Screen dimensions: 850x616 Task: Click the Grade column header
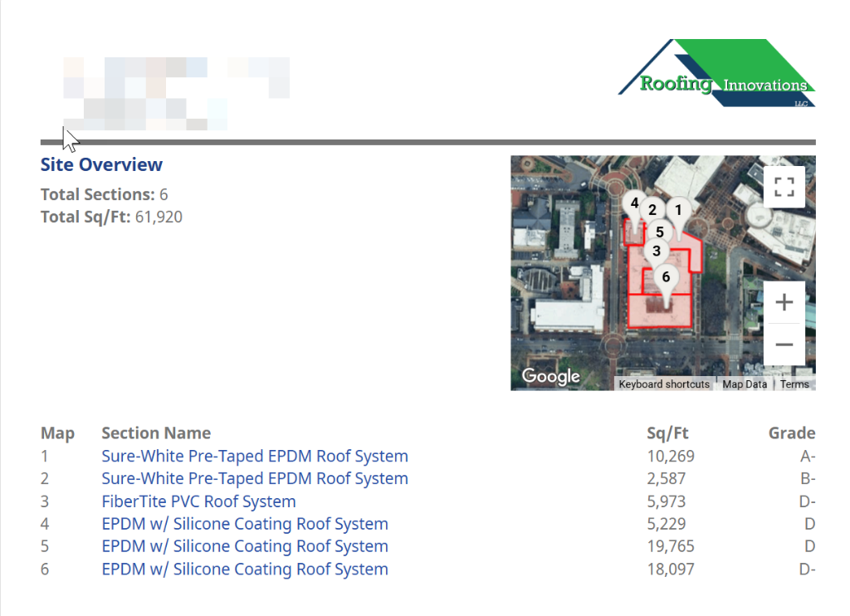(791, 433)
